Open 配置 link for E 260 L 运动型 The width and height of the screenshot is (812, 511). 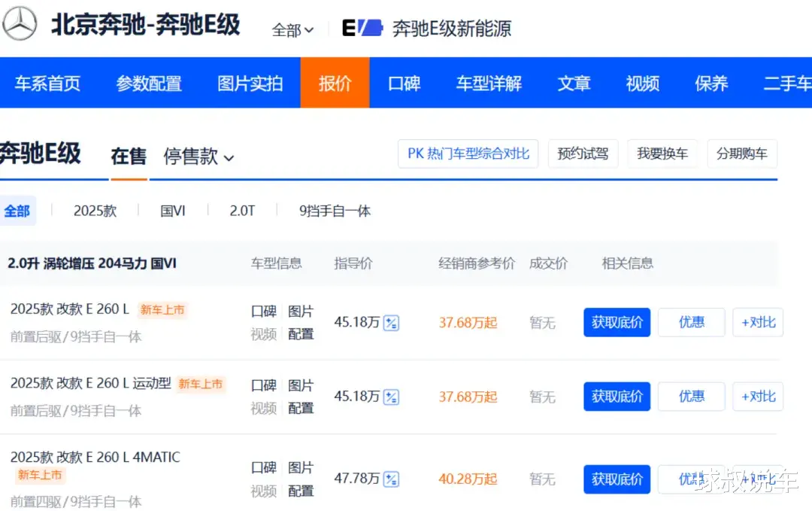pyautogui.click(x=301, y=409)
